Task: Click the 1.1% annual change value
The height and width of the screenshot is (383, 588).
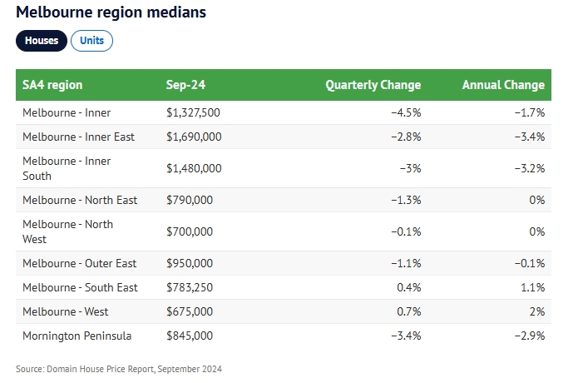Action: coord(534,287)
